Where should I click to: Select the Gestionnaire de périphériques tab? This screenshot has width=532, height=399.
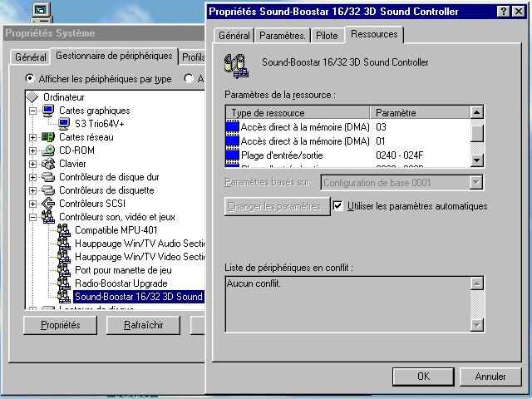(x=114, y=56)
